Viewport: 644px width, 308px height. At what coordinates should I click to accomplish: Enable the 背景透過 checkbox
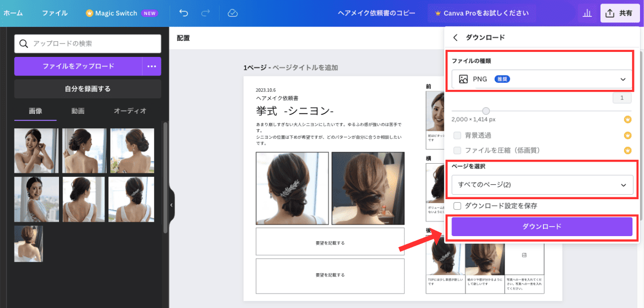tap(457, 135)
